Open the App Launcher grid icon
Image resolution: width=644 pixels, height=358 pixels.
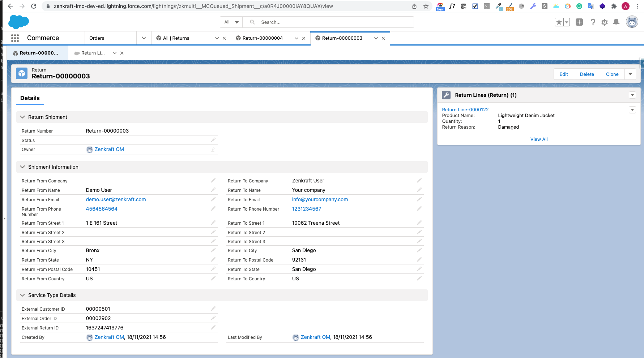coord(15,38)
